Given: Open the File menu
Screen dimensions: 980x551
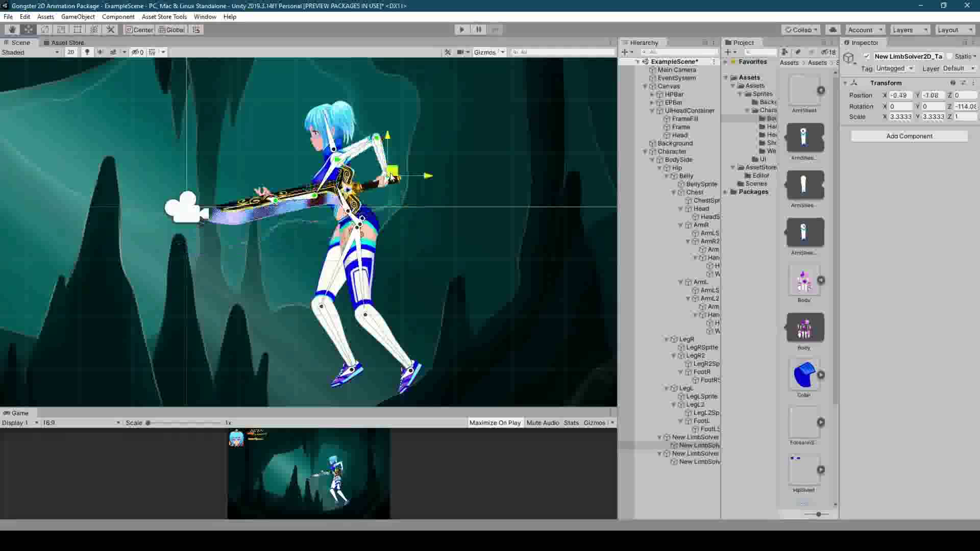Looking at the screenshot, I should 8,17.
